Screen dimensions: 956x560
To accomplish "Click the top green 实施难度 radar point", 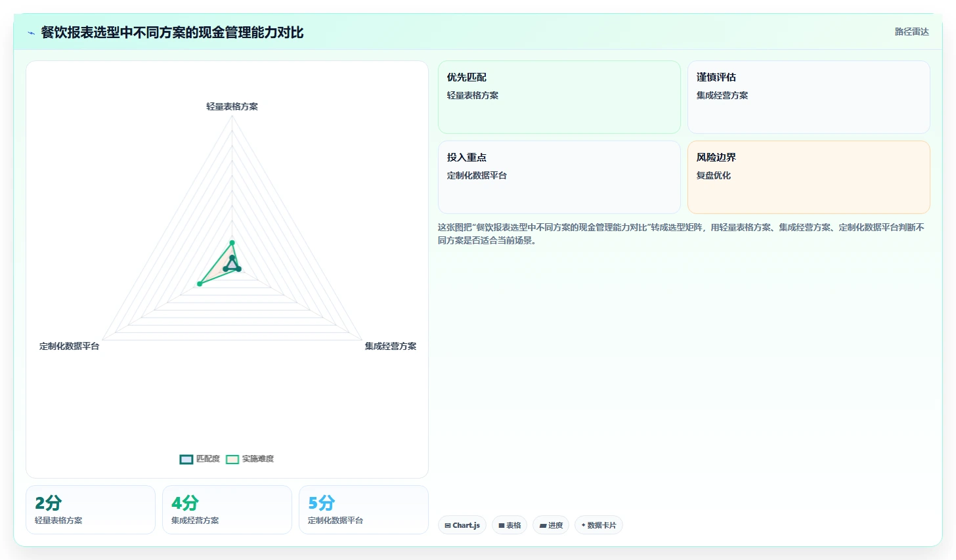I will pos(232,243).
